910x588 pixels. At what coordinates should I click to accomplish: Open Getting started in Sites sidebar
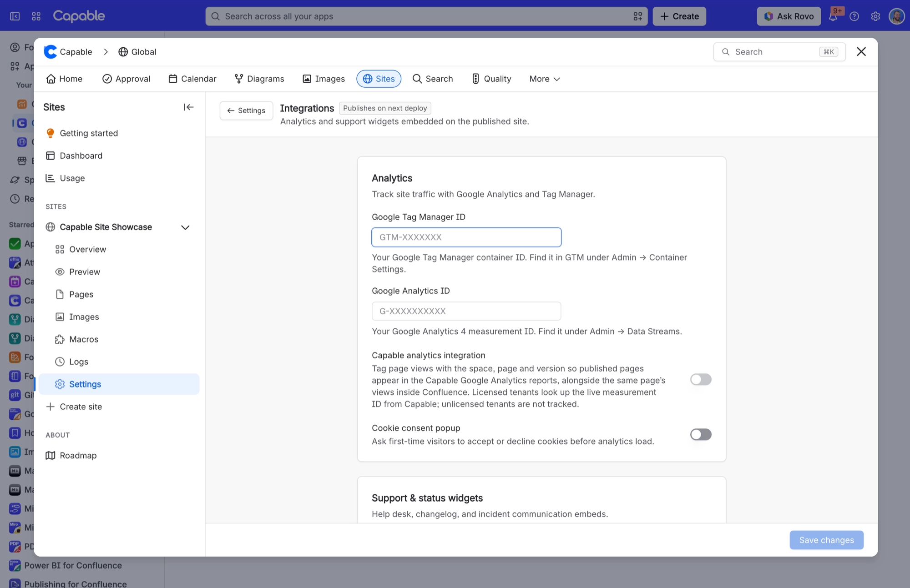point(119,133)
